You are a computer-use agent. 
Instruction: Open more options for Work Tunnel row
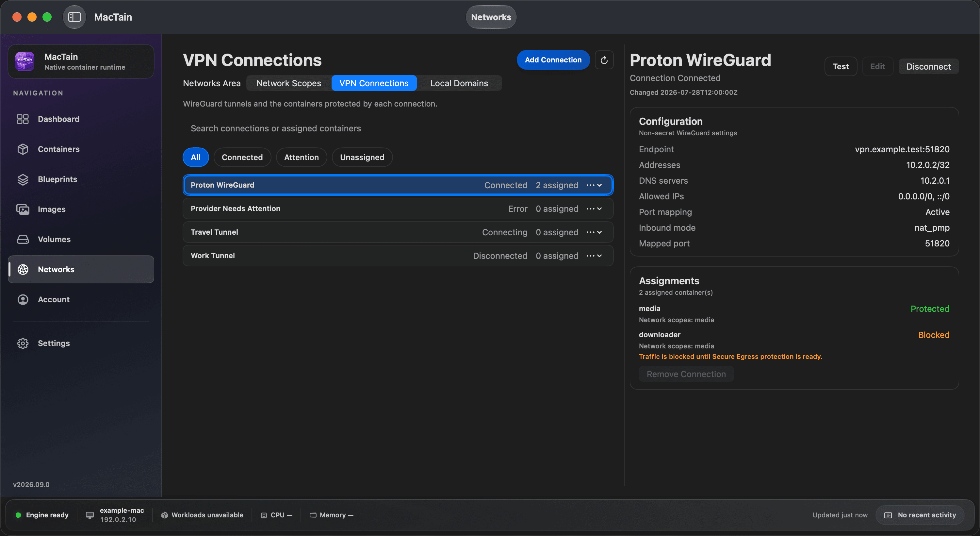(590, 256)
